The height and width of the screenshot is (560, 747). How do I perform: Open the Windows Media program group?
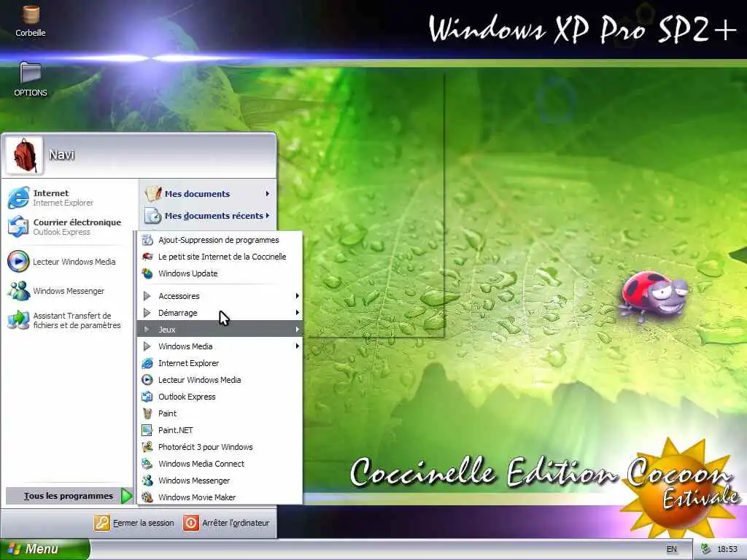220,346
